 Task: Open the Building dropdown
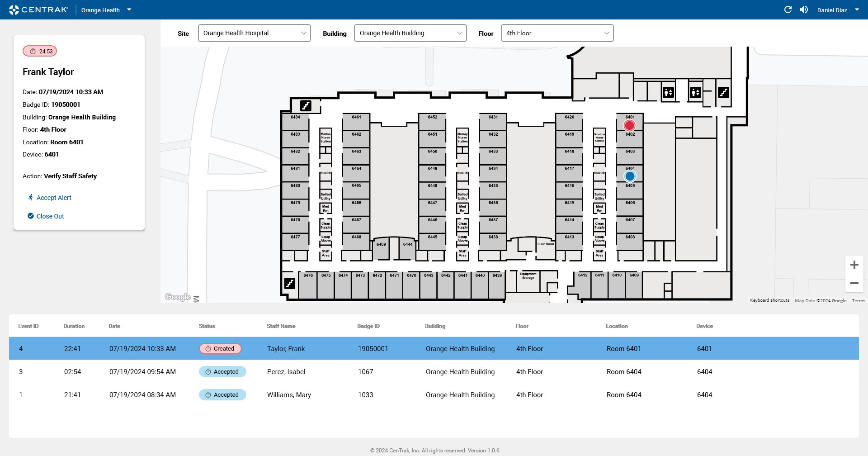[410, 33]
